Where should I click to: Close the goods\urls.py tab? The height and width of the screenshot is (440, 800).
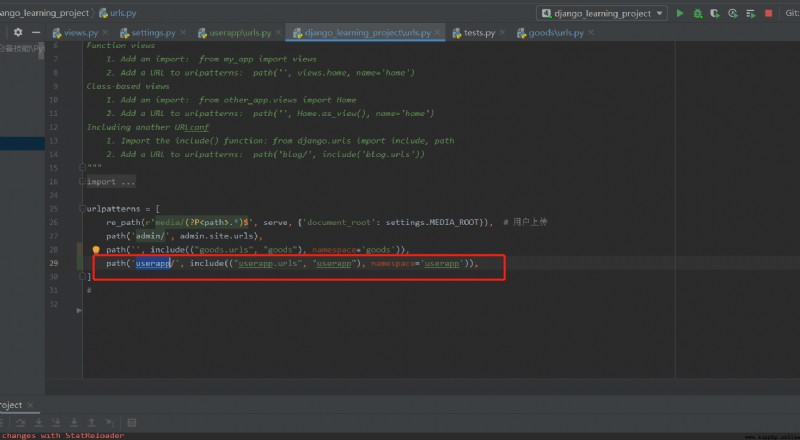[x=591, y=32]
